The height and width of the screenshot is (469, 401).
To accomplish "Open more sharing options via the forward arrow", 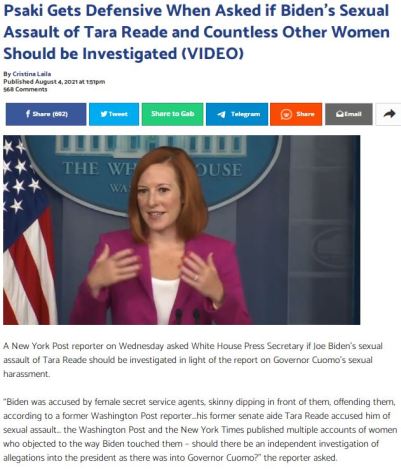I will click(389, 114).
